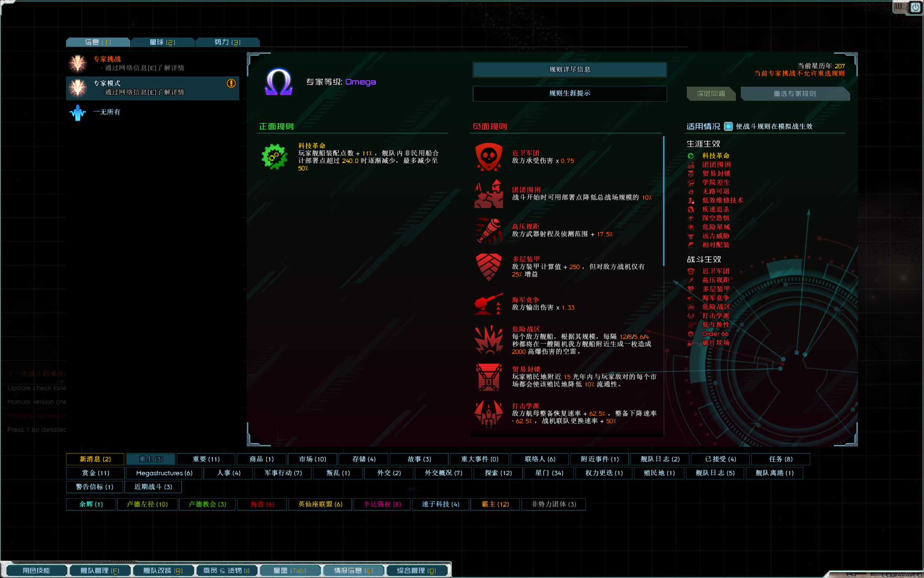Click the orange warning icon on 专家模式
924x578 pixels.
231,83
